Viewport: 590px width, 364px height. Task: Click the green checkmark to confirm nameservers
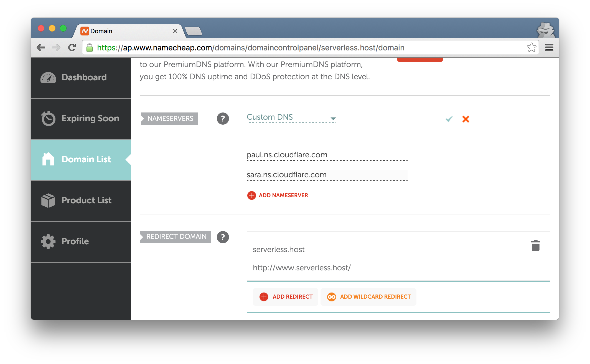point(449,118)
